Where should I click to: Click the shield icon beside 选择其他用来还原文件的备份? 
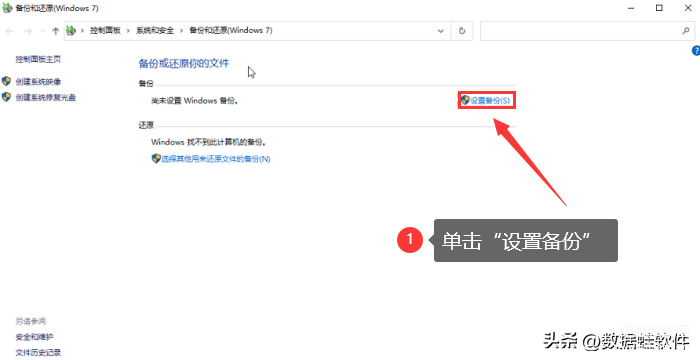[x=156, y=159]
